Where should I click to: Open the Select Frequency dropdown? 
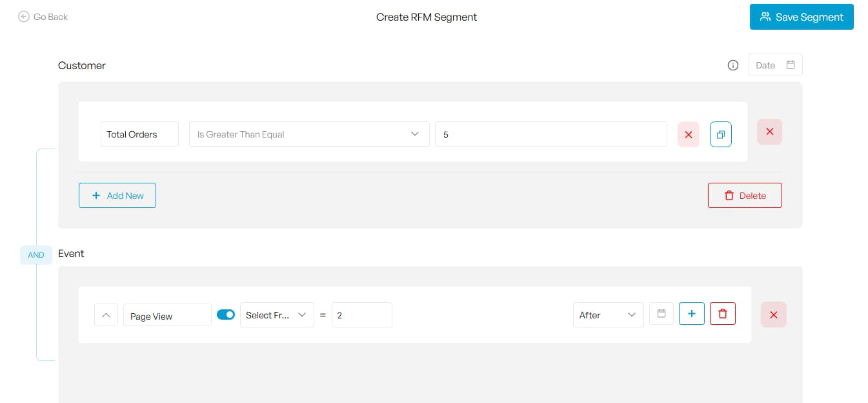[x=277, y=315]
